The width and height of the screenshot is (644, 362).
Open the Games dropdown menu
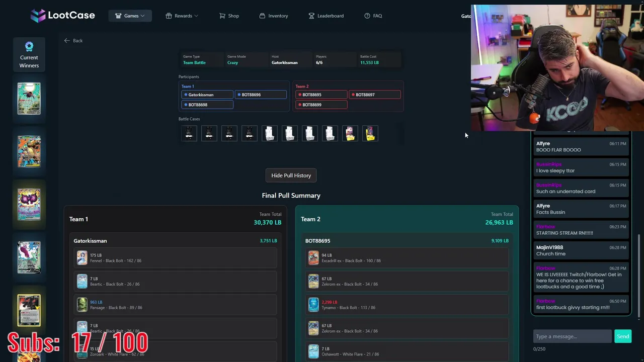point(130,16)
